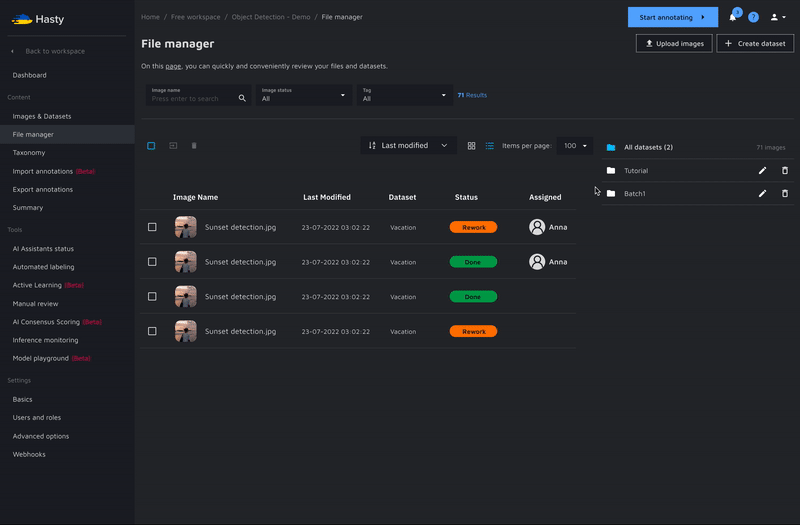Open Summary page
This screenshot has height=525, width=800.
(28, 208)
